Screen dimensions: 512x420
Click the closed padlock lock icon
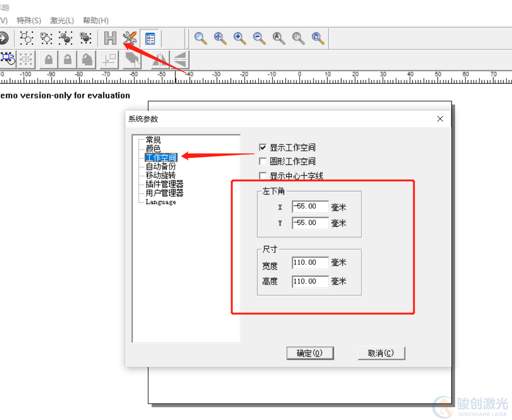point(48,60)
